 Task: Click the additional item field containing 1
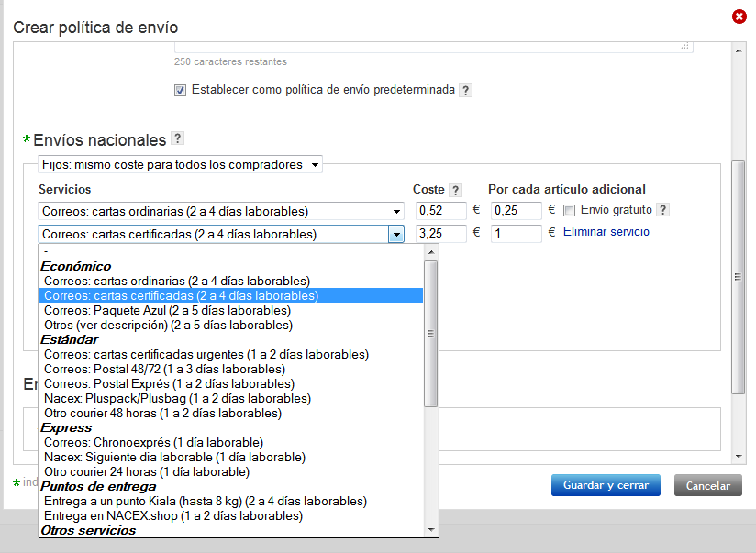(517, 234)
